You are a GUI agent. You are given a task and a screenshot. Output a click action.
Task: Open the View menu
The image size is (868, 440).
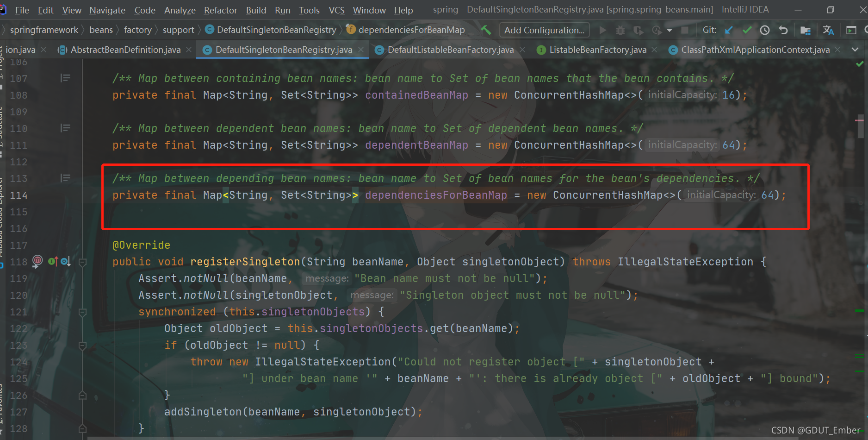tap(72, 10)
